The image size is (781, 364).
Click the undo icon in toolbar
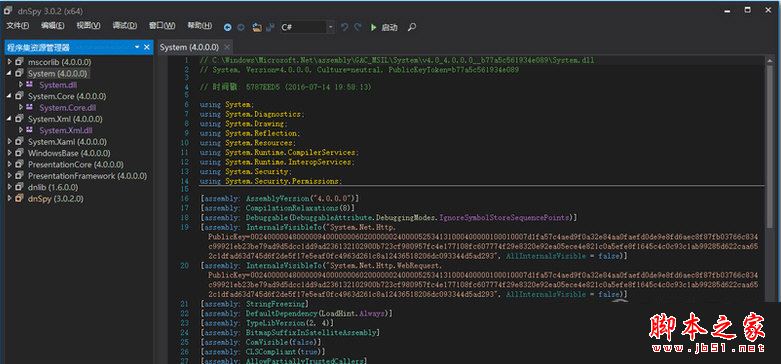coord(344,27)
